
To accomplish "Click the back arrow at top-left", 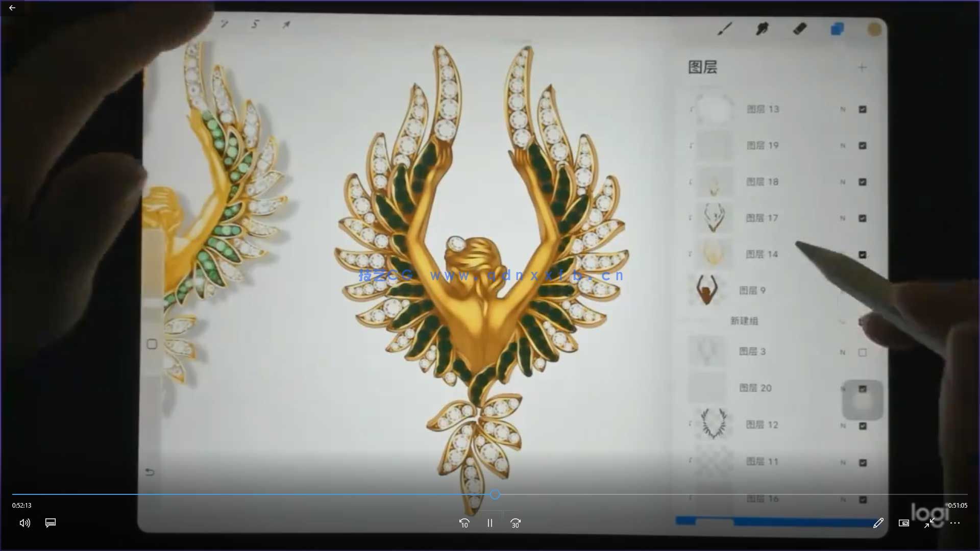I will click(x=12, y=8).
